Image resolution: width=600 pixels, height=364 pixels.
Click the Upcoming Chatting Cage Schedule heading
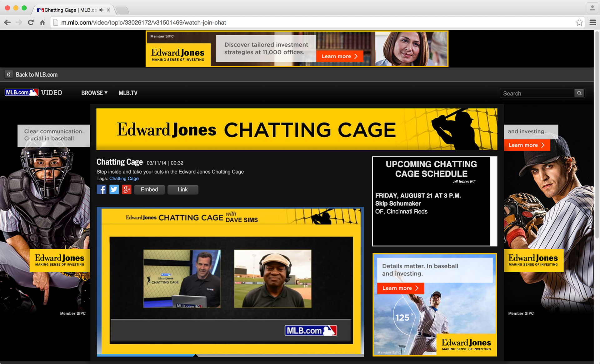pos(431,169)
